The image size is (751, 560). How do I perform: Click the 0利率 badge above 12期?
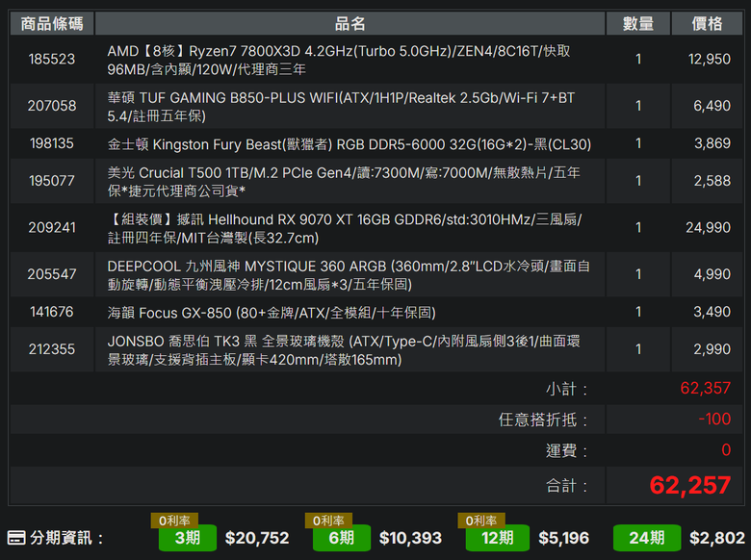point(481,521)
